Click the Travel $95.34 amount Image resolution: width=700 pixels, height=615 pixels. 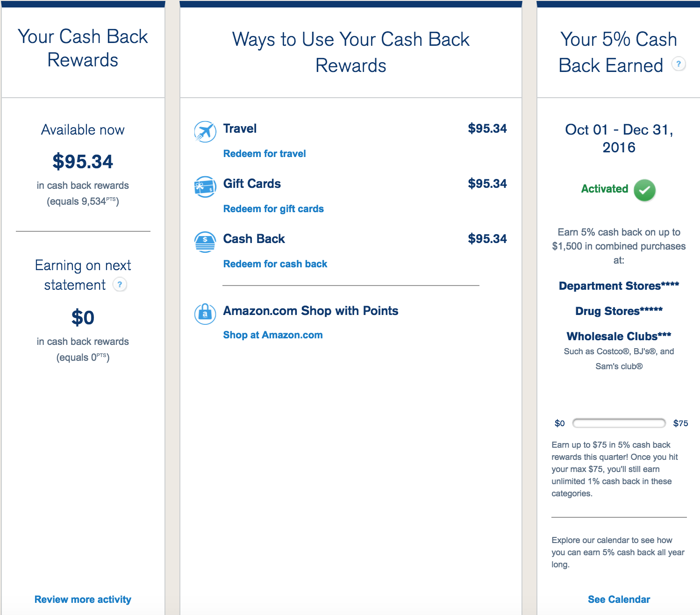tap(487, 129)
